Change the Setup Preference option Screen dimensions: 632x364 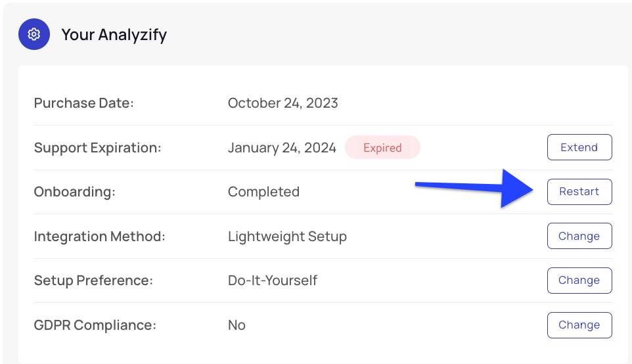[x=579, y=280]
